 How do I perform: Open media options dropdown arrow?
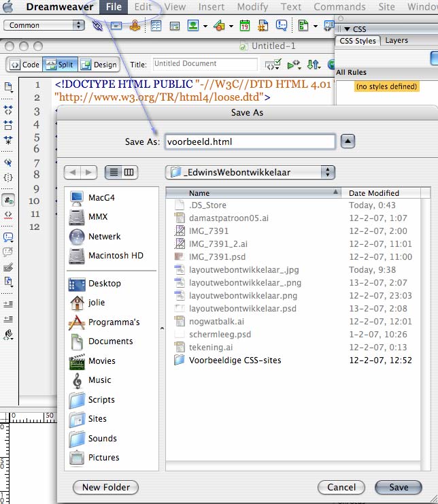click(x=231, y=26)
